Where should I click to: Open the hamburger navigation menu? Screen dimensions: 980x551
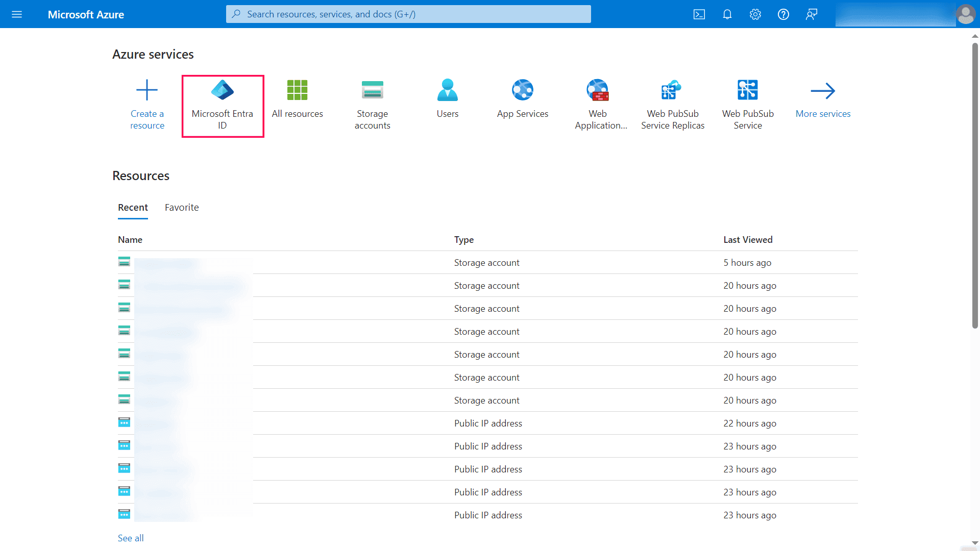click(17, 14)
